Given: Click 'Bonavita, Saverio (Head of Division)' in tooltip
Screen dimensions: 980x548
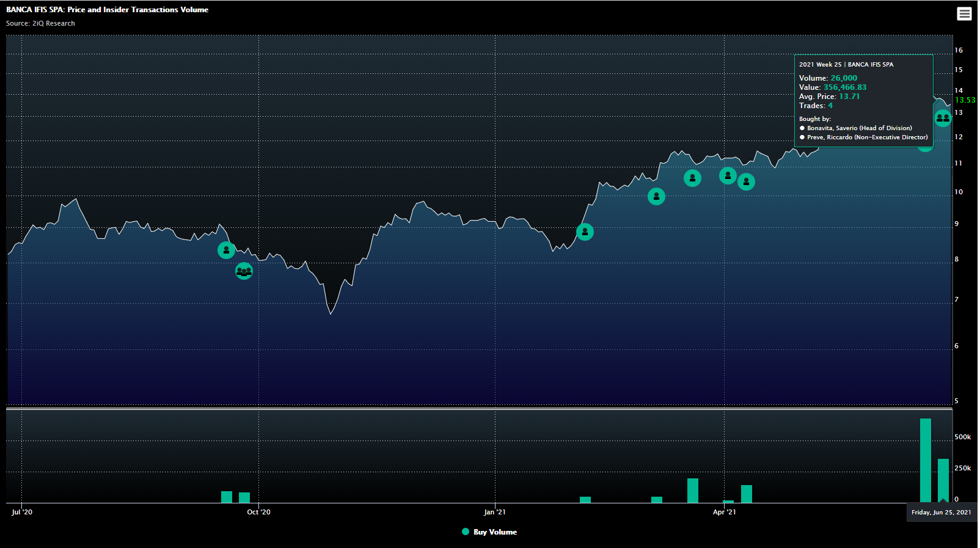Looking at the screenshot, I should point(860,128).
